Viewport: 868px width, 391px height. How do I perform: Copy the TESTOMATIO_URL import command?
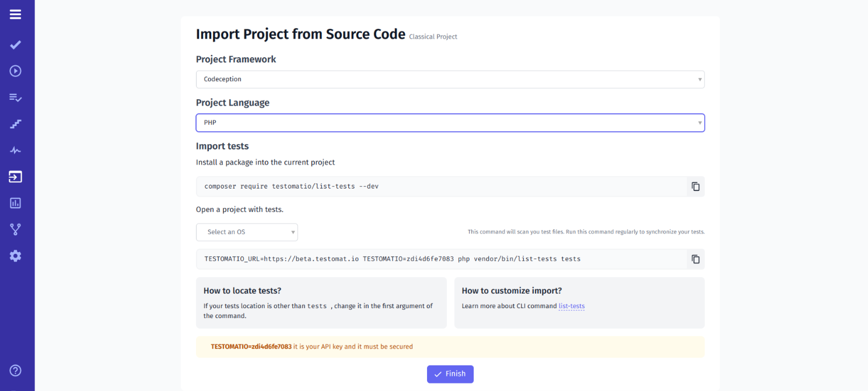coord(695,259)
